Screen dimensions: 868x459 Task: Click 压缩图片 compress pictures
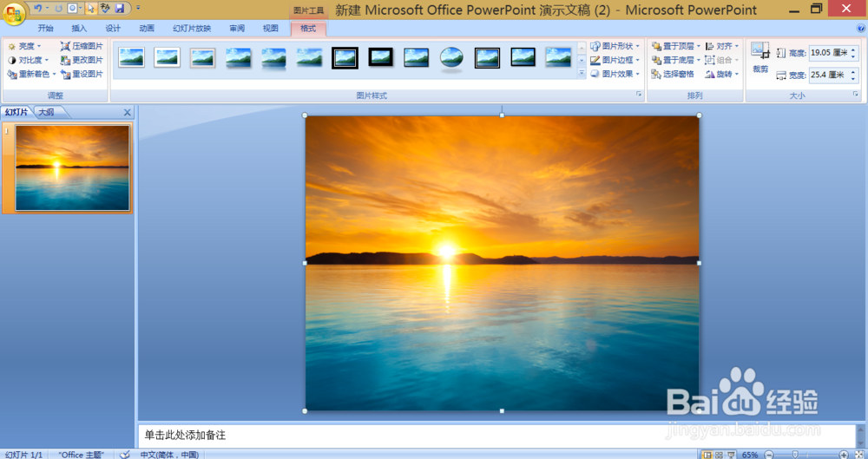point(82,46)
